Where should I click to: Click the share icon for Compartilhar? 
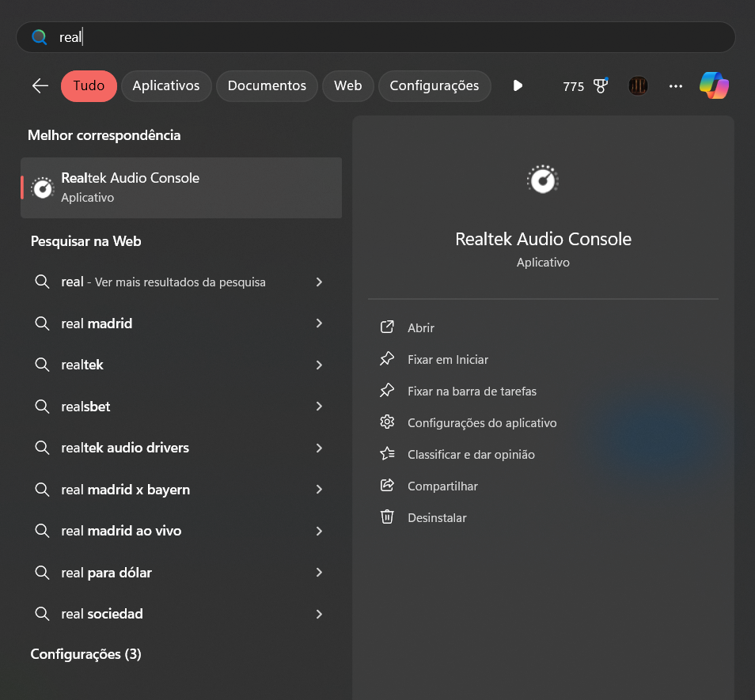387,486
